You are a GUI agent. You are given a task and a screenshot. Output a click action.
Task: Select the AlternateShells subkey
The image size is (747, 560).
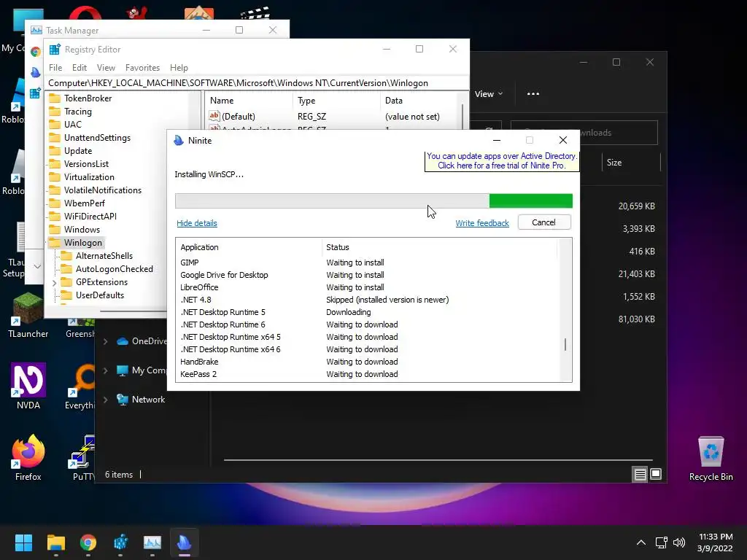click(104, 256)
